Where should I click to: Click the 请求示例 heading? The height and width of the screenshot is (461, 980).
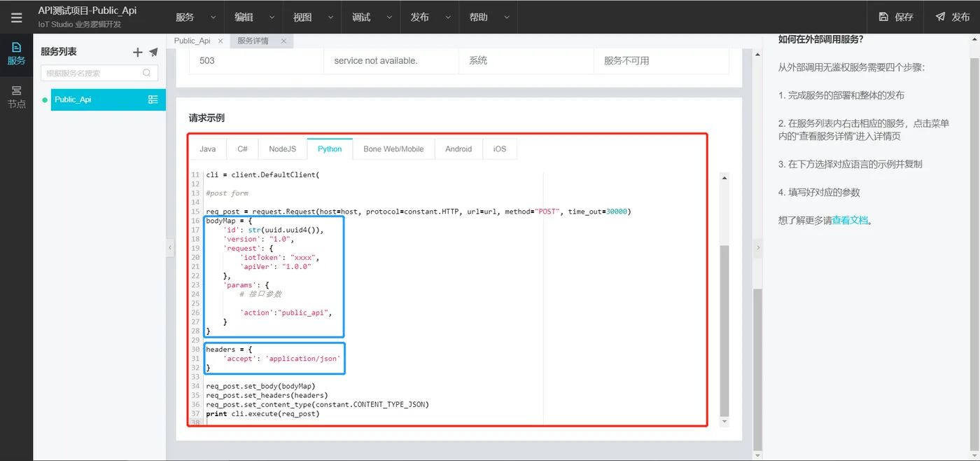(206, 118)
